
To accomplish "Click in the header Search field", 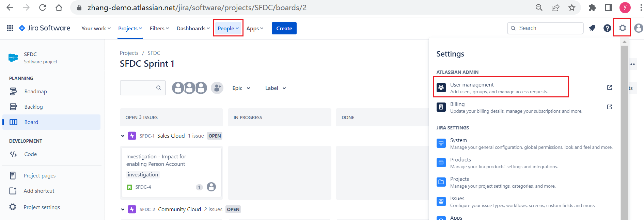I will pyautogui.click(x=545, y=28).
